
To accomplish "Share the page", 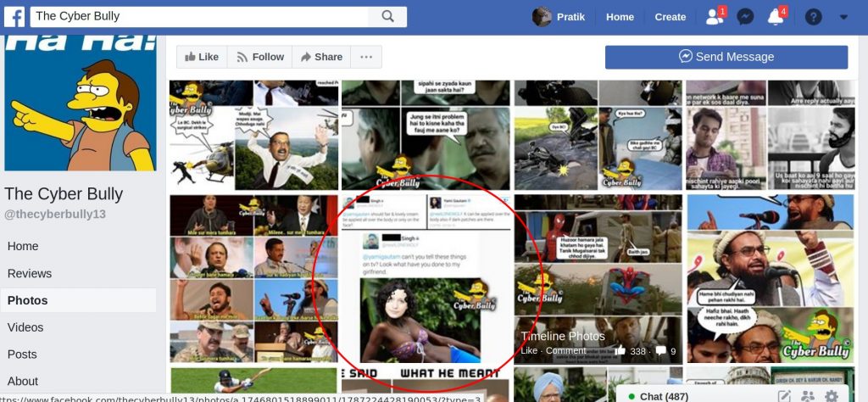I will [321, 57].
